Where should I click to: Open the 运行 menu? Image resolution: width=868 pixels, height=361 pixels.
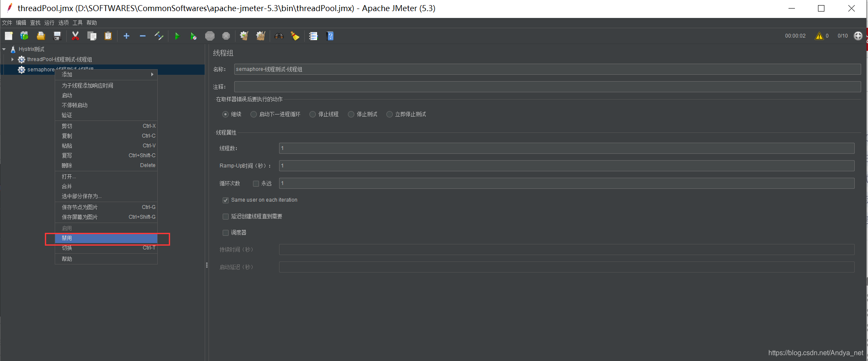pyautogui.click(x=49, y=23)
